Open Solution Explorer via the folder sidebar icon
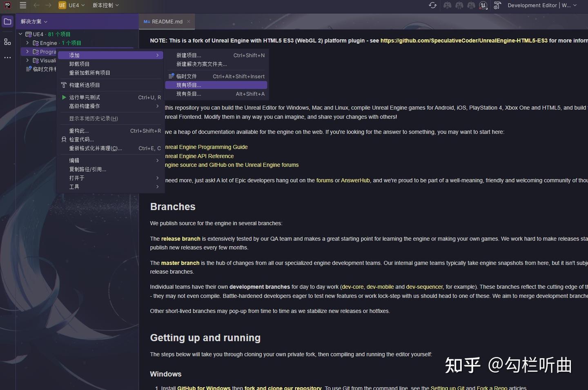This screenshot has height=390, width=588. click(x=7, y=21)
